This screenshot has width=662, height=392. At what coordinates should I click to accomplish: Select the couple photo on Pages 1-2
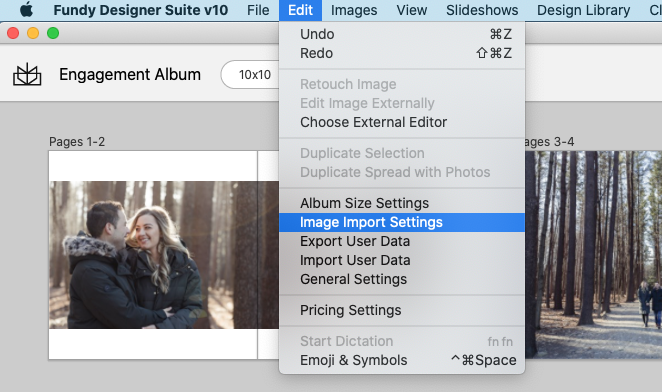[164, 255]
